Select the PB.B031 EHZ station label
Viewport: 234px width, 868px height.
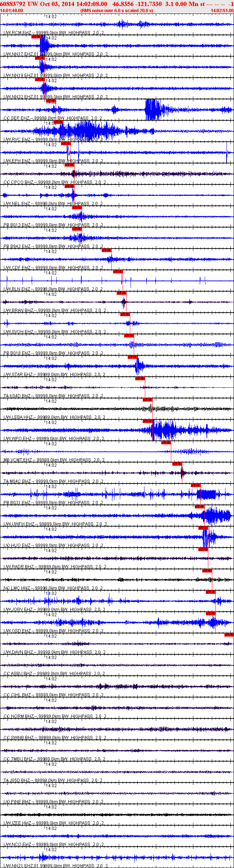[x=17, y=503]
